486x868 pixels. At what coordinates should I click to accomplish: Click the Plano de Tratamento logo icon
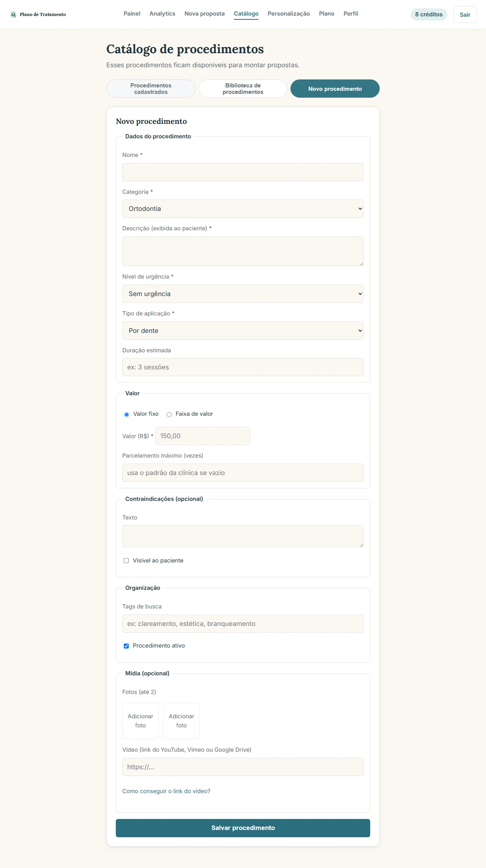tap(13, 14)
